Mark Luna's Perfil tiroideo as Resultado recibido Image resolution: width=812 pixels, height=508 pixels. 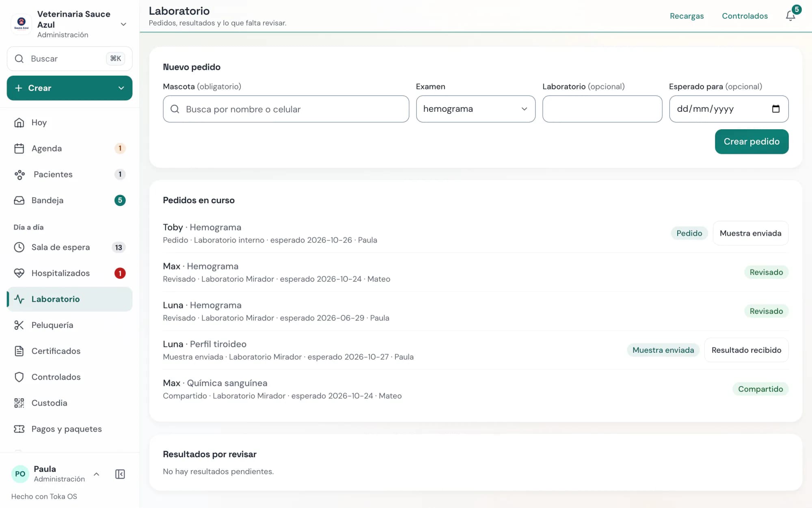746,350
